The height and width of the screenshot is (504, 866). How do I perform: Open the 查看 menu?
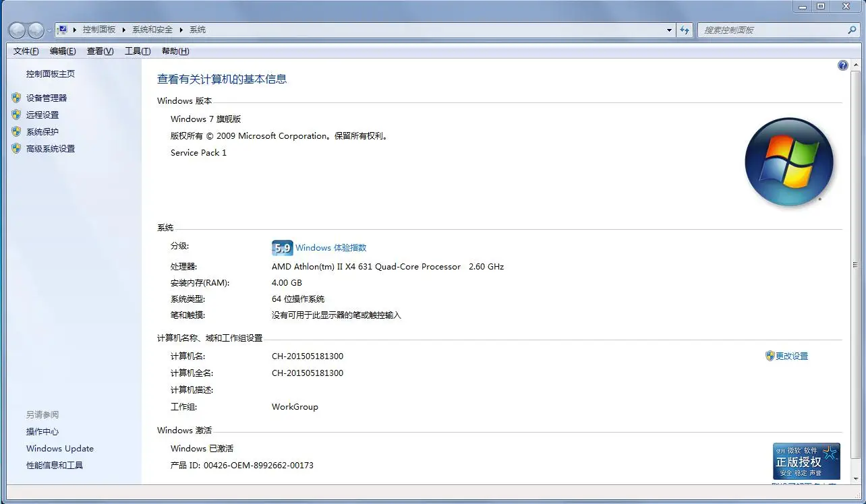(x=99, y=51)
